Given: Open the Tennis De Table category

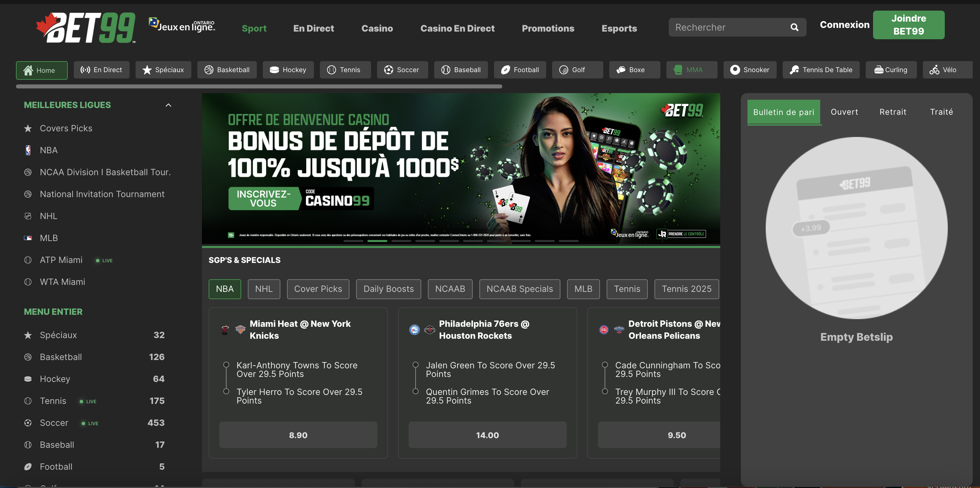Looking at the screenshot, I should coord(821,70).
